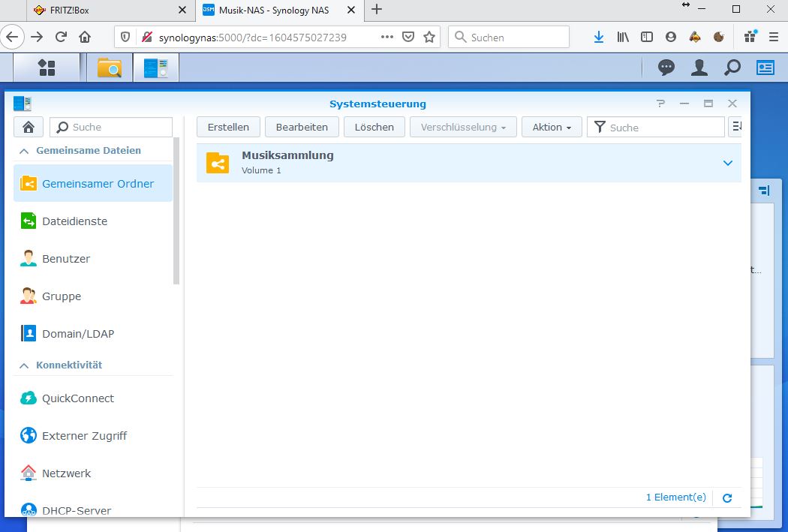The width and height of the screenshot is (788, 532).
Task: Go to Systemsteuerung home view
Action: (x=29, y=127)
